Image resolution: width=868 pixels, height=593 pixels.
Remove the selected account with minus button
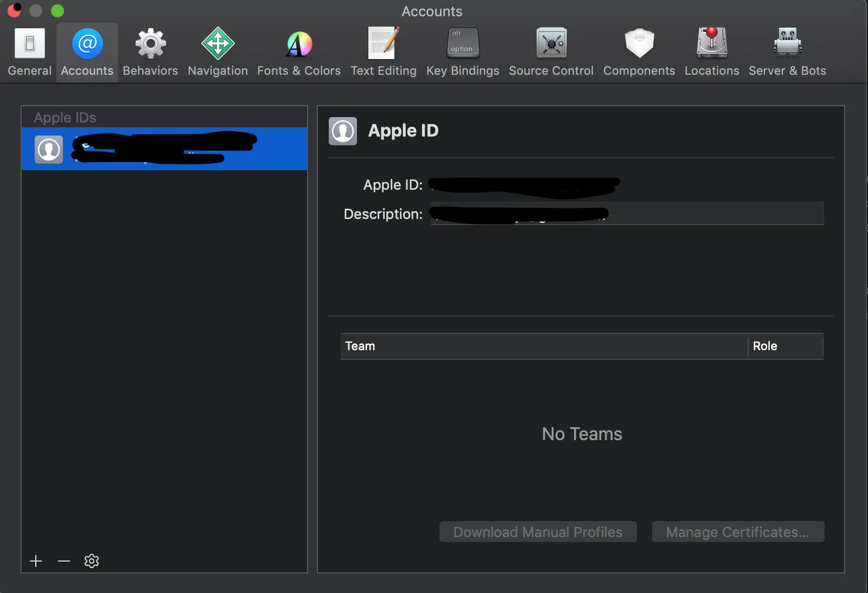64,561
